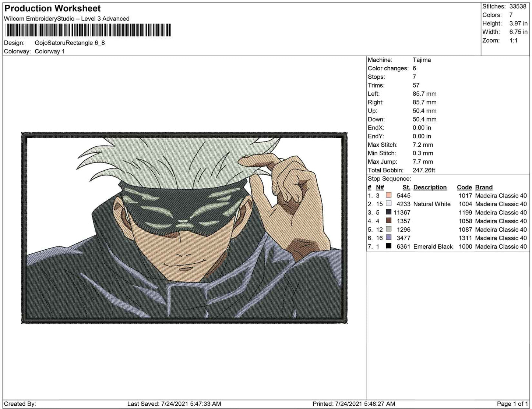532x409 pixels.
Task: Click the barcode under the worksheet title
Action: pyautogui.click(x=88, y=30)
